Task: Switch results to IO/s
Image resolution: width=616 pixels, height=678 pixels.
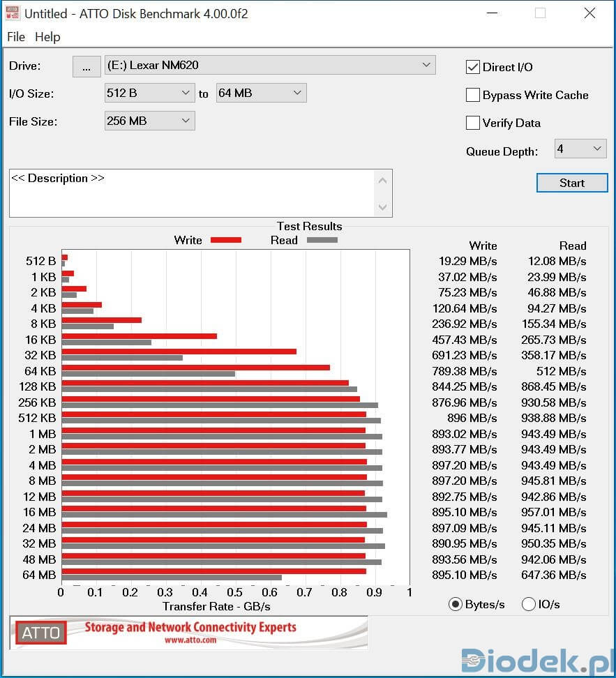Action: pyautogui.click(x=529, y=604)
